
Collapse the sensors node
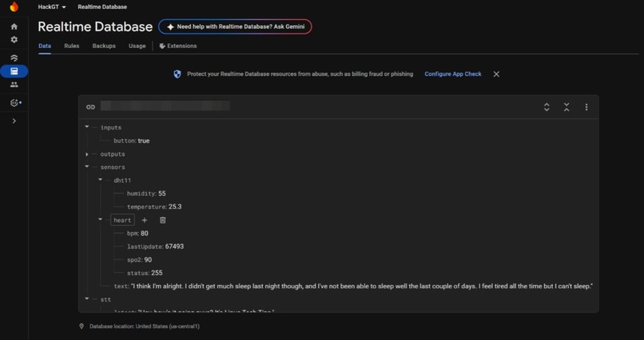(x=87, y=167)
